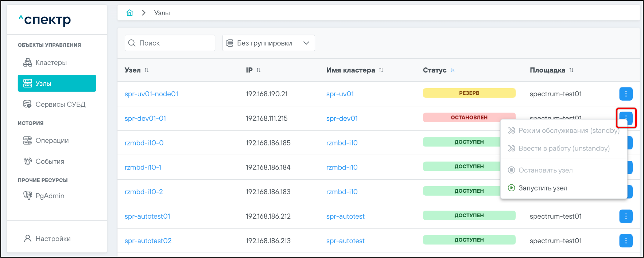Select Запустить узел from context menu
The width and height of the screenshot is (644, 258).
click(x=543, y=188)
